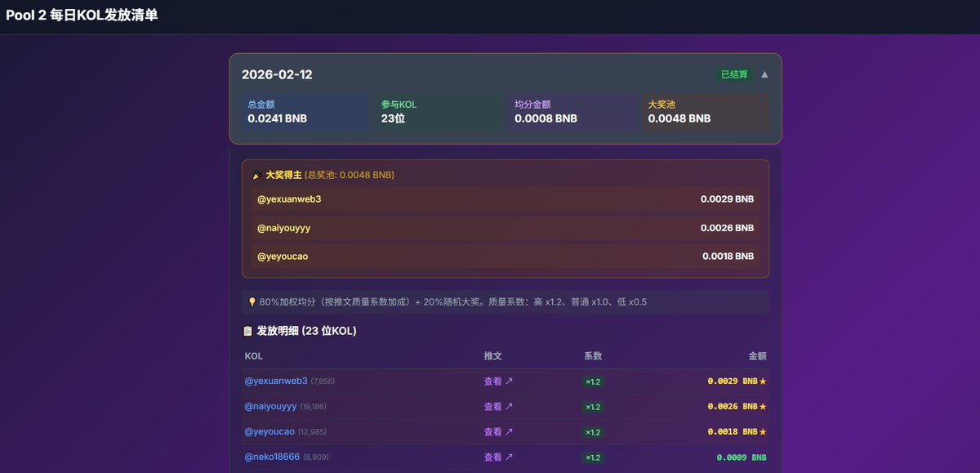
Task: Click the 0.0026 BNB winner amount in 大奖得主
Action: click(x=727, y=228)
